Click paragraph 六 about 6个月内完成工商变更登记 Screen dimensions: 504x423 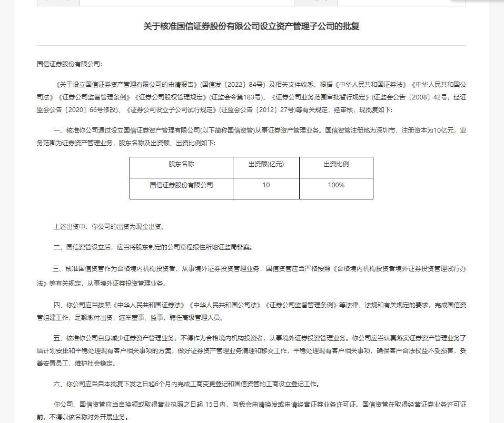pyautogui.click(x=187, y=384)
